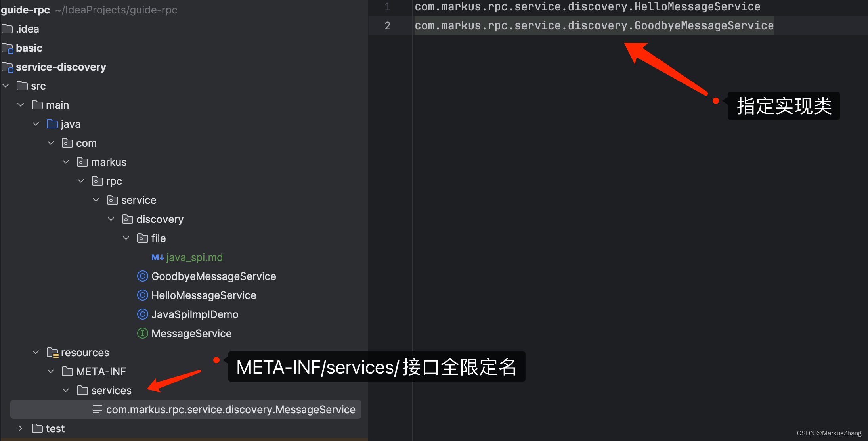Open HelloMessageService class
The height and width of the screenshot is (441, 868).
pos(204,295)
